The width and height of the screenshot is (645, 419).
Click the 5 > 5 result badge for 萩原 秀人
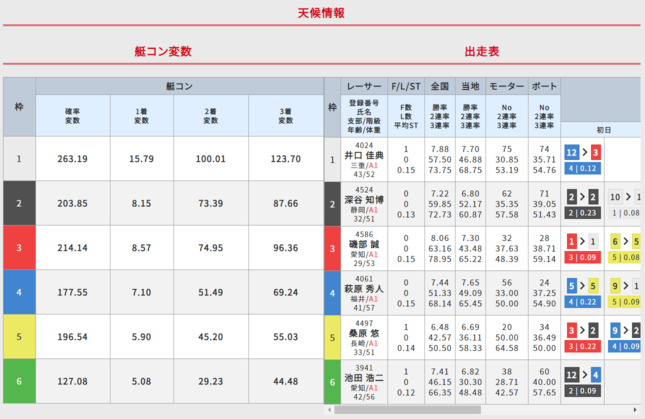[x=582, y=285]
